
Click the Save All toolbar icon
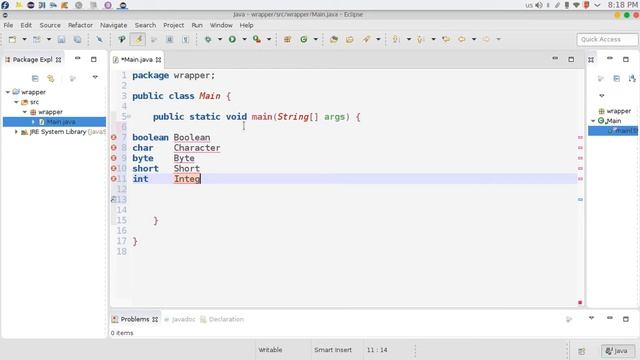[x=77, y=40]
